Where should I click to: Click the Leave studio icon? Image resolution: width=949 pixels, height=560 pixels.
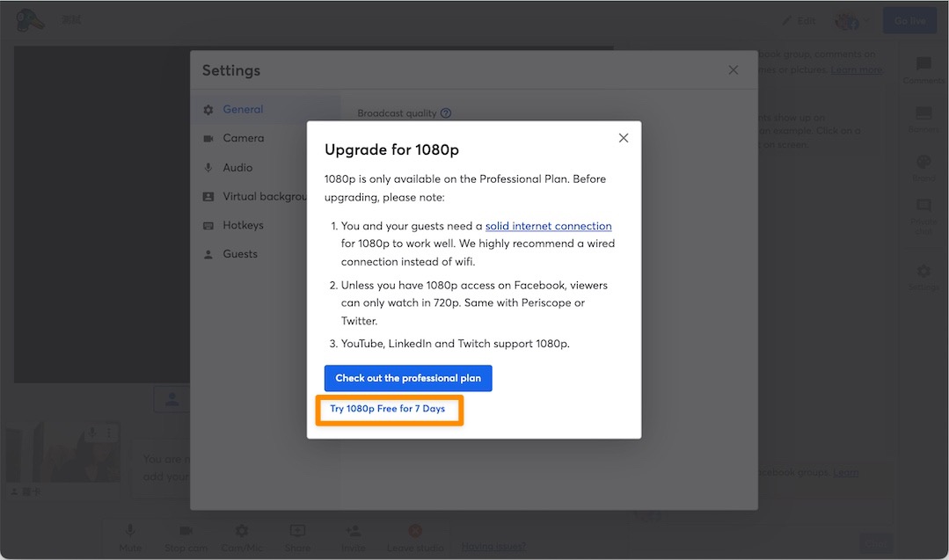415,531
